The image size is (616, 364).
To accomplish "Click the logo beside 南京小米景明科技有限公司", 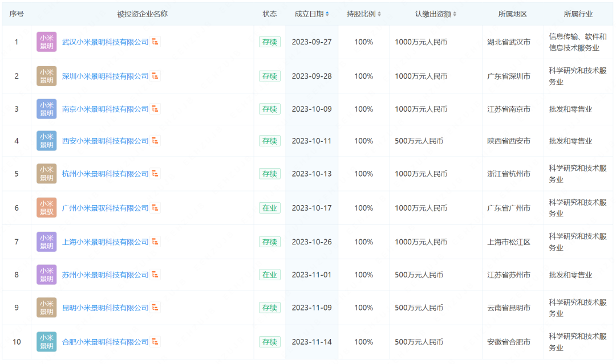I will [46, 109].
